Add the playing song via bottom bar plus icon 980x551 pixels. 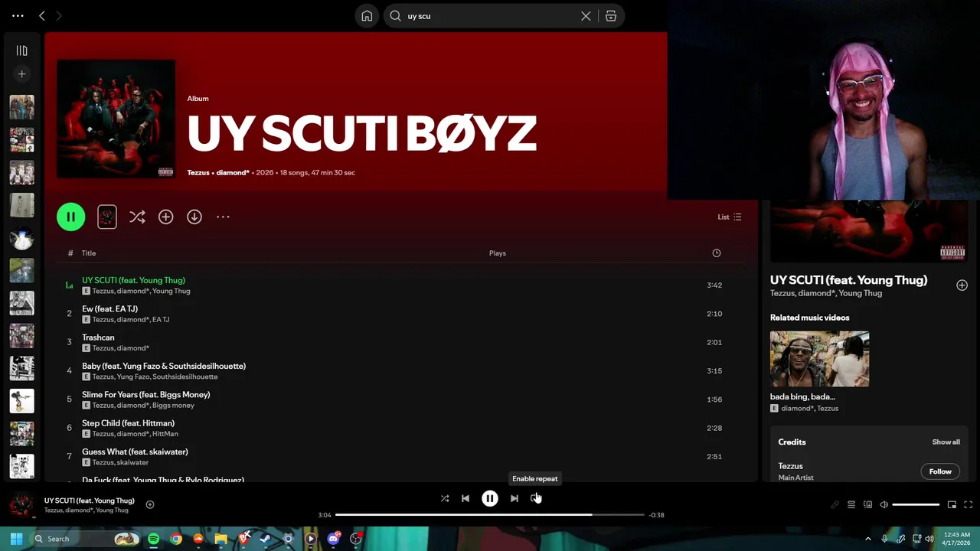[x=150, y=504]
